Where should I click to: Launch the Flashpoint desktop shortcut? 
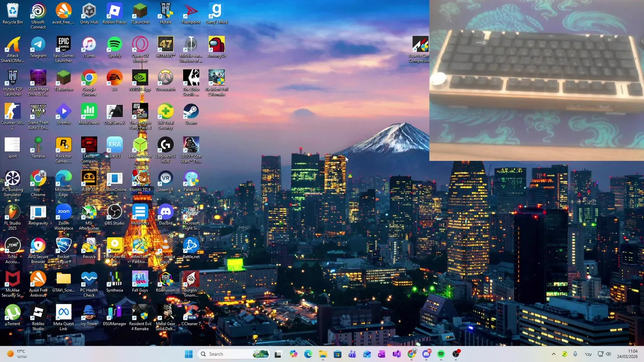pos(191,14)
